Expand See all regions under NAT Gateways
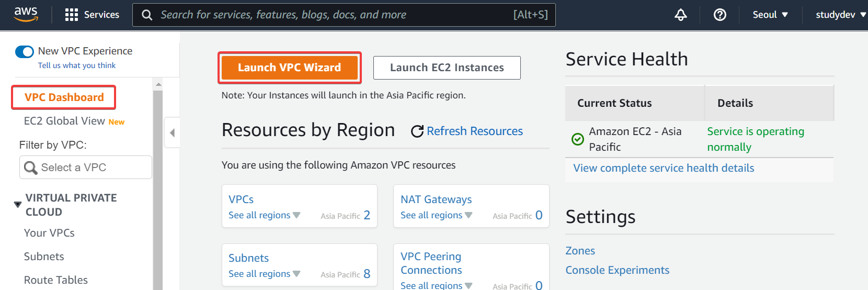 click(437, 215)
